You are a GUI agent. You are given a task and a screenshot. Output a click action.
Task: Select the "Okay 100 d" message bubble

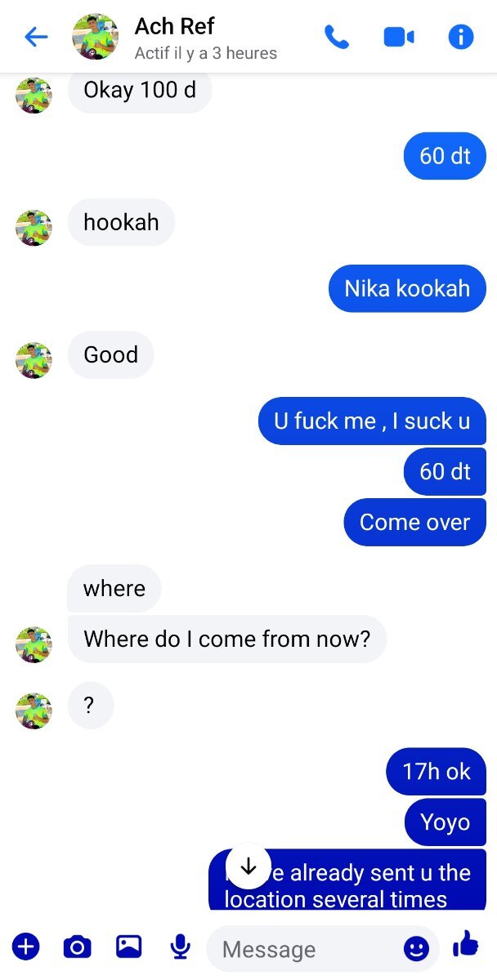pyautogui.click(x=140, y=90)
